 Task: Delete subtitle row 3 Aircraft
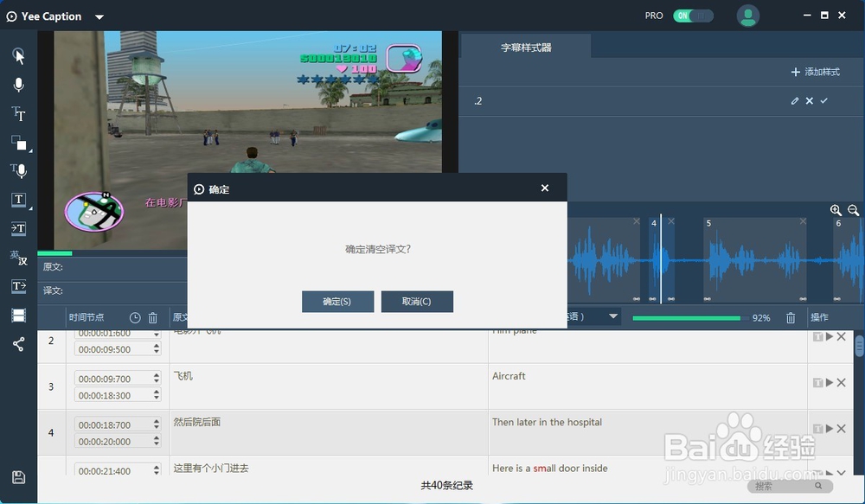click(842, 382)
